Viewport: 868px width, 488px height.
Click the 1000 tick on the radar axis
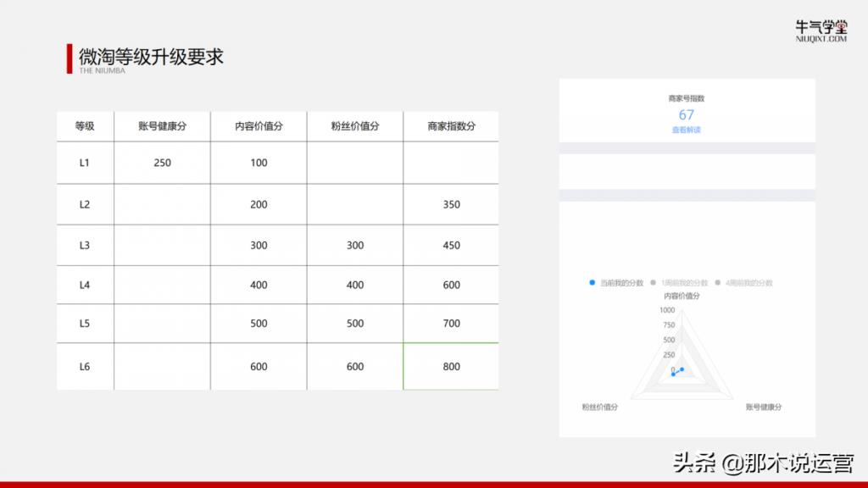tap(667, 310)
